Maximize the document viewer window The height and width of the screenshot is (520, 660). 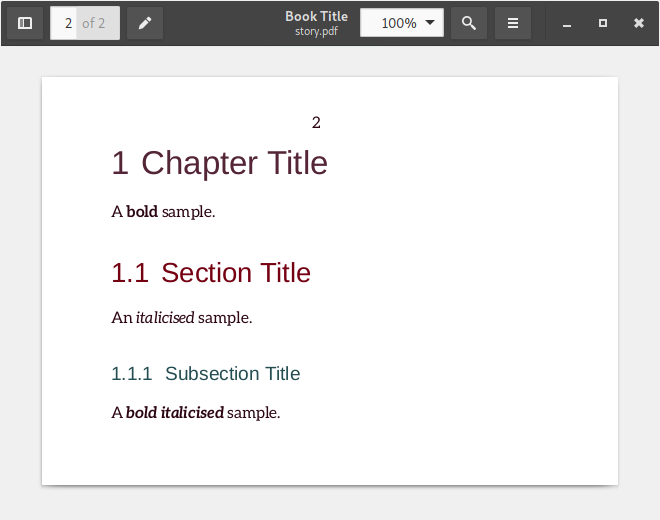[x=602, y=23]
